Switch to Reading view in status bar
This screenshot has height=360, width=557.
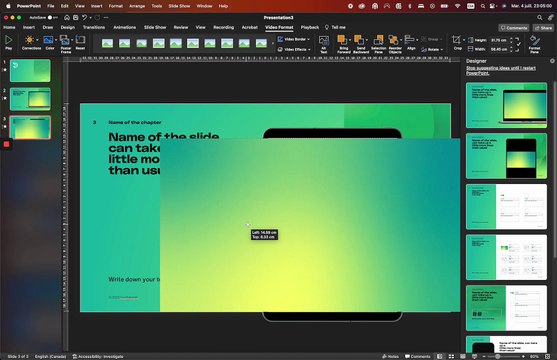(x=463, y=356)
